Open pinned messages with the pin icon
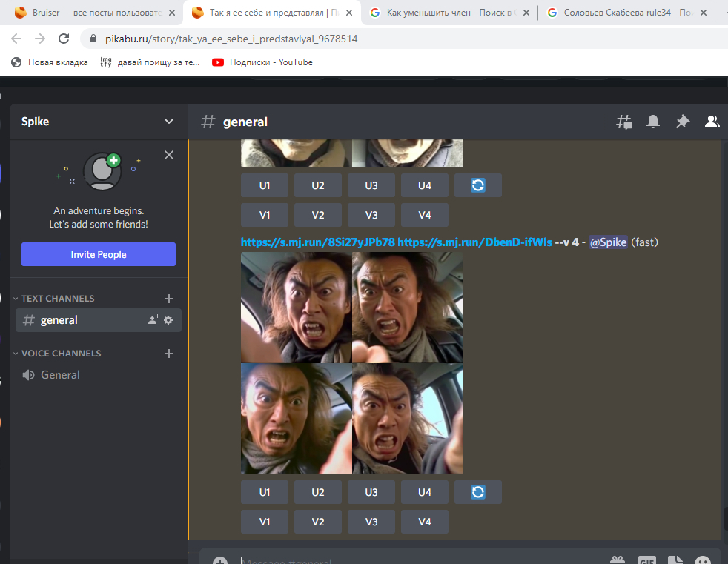The width and height of the screenshot is (728, 564). point(682,122)
